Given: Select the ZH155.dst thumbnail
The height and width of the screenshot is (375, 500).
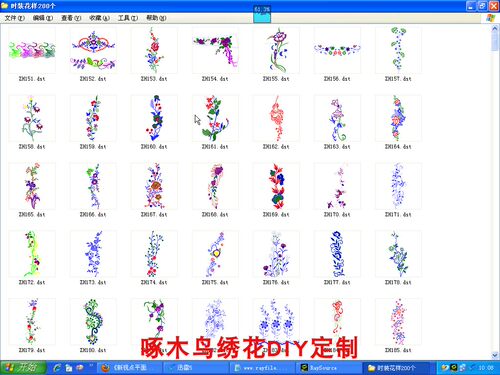Looking at the screenshot, I should (x=276, y=51).
